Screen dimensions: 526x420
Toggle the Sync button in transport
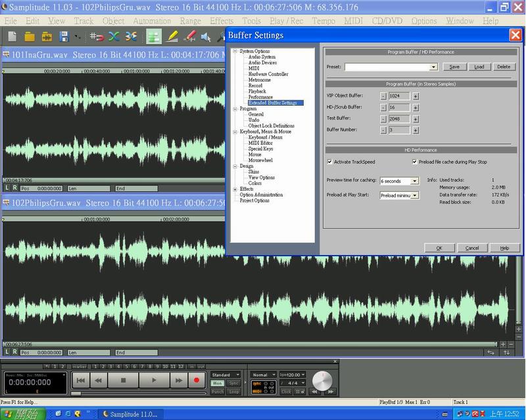tap(233, 383)
